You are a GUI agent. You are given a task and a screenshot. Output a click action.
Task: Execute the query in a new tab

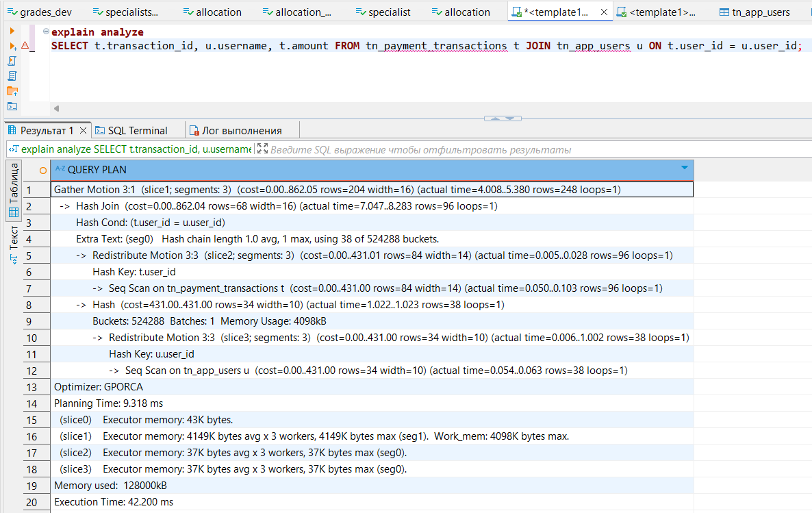12,46
